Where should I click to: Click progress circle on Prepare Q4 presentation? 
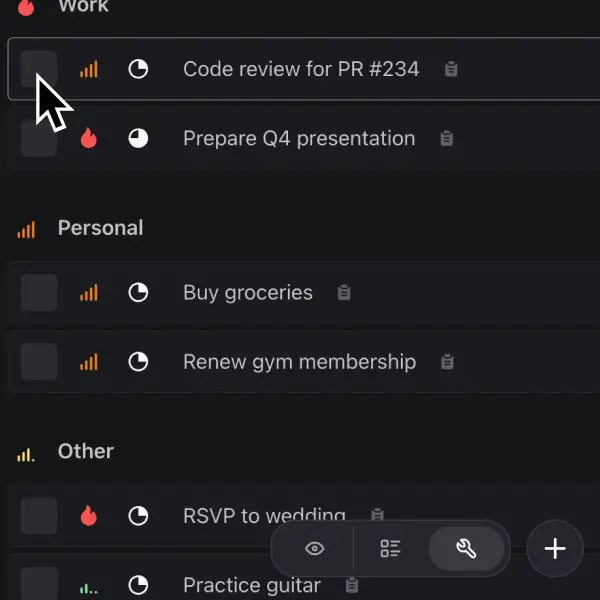coord(138,139)
